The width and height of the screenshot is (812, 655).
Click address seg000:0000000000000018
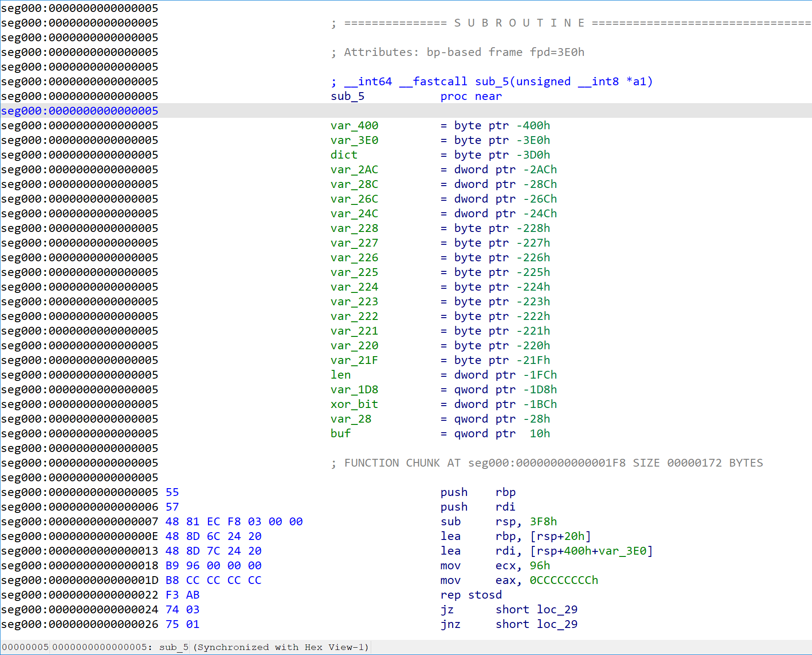click(x=80, y=566)
